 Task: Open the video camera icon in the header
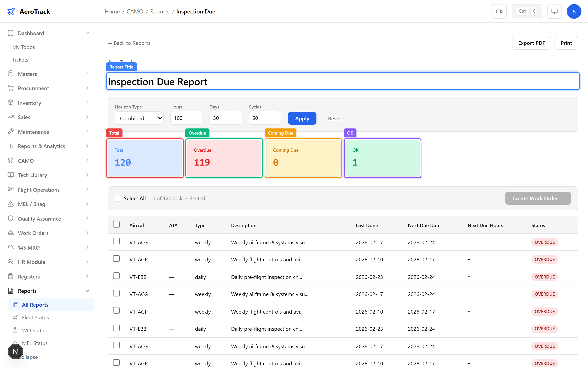point(499,11)
